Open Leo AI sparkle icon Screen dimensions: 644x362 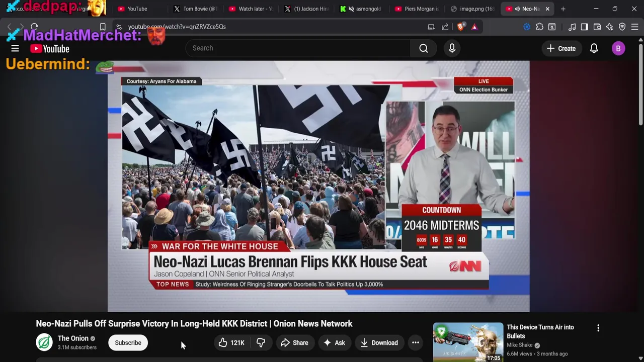tap(610, 27)
